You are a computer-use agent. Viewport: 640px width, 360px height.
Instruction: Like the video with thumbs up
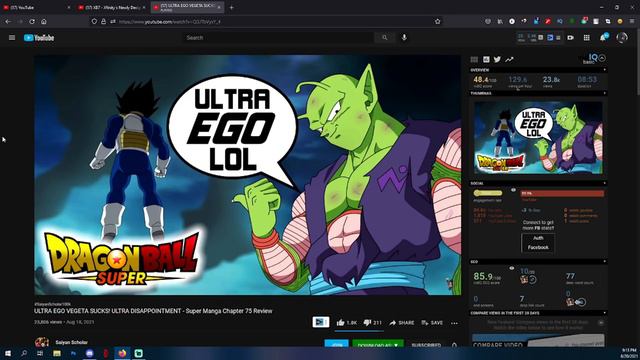(347, 322)
